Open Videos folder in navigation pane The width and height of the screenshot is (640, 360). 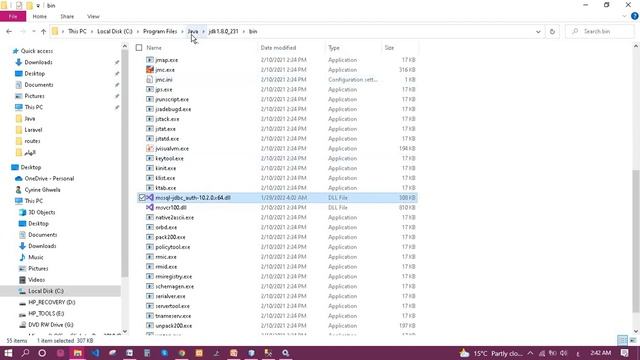36,280
